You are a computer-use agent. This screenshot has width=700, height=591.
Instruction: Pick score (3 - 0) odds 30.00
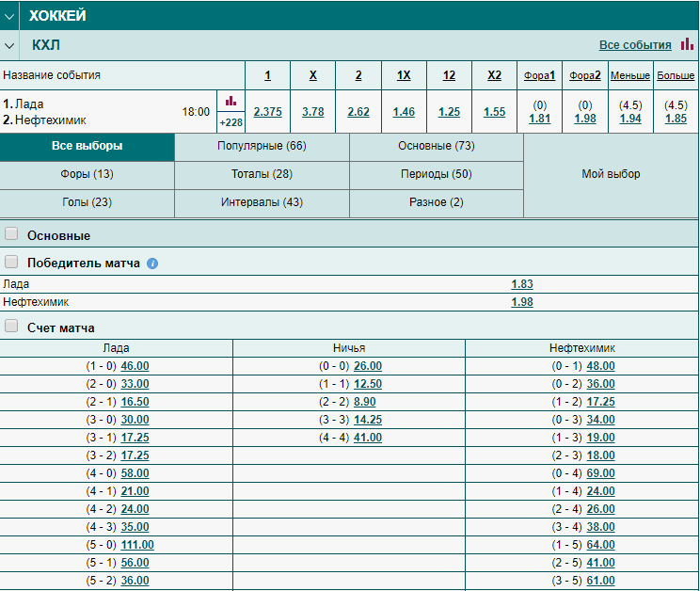point(135,420)
